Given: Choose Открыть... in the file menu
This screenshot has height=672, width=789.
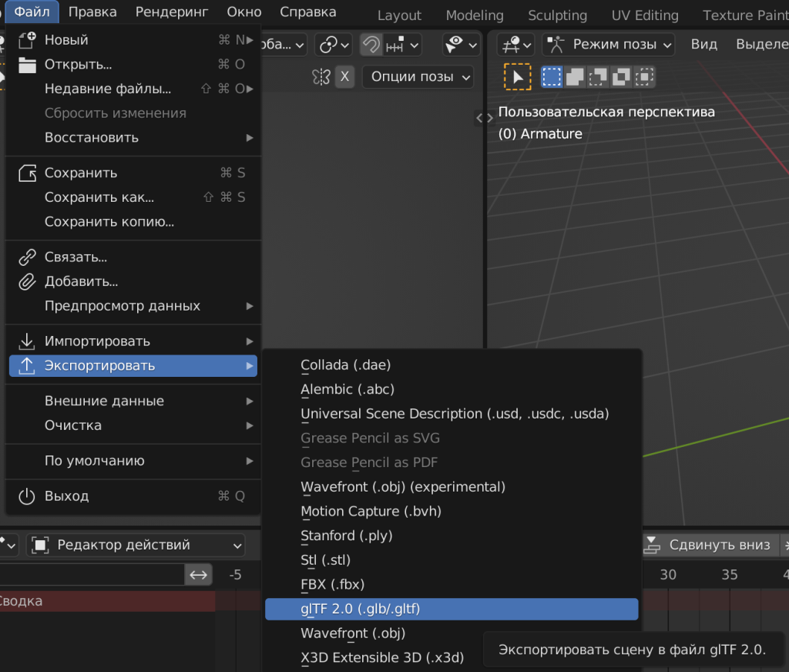Looking at the screenshot, I should [133, 65].
